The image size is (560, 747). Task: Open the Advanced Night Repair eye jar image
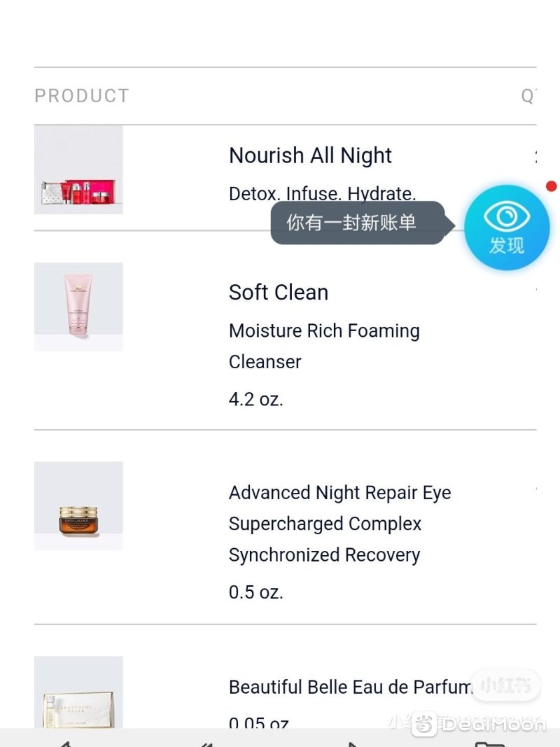coord(78,506)
